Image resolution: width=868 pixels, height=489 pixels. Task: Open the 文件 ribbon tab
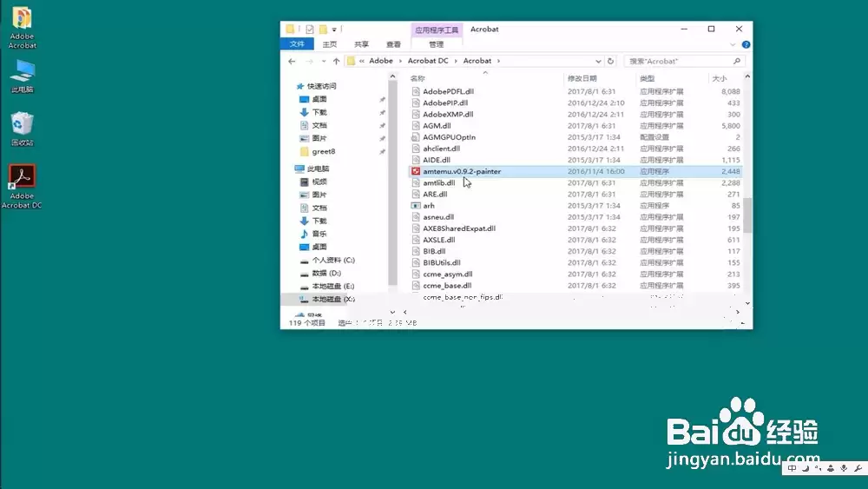(297, 44)
